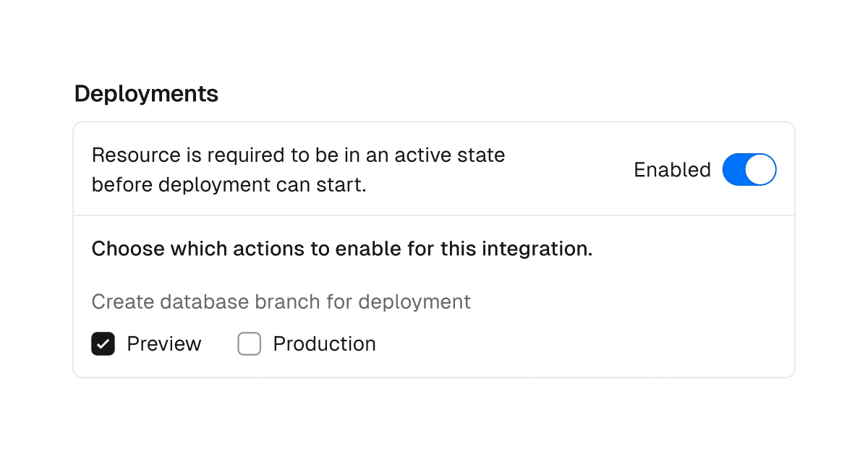The width and height of the screenshot is (868, 454).
Task: Click "before deployment can start." text
Action: point(229,185)
